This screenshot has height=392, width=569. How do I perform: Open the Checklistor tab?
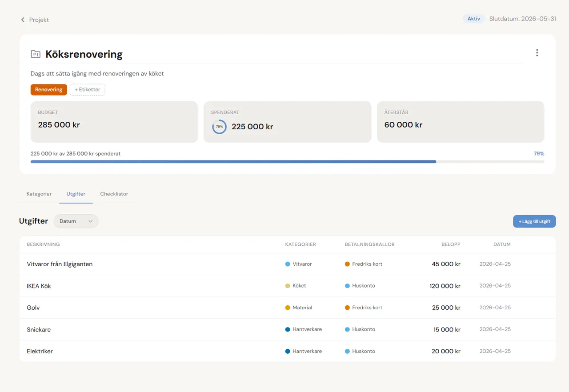(x=114, y=194)
